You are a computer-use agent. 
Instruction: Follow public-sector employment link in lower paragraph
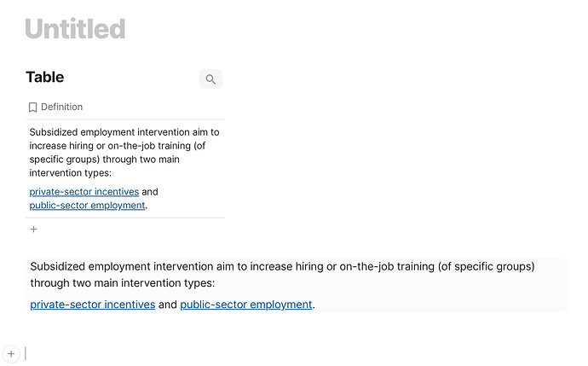point(245,305)
